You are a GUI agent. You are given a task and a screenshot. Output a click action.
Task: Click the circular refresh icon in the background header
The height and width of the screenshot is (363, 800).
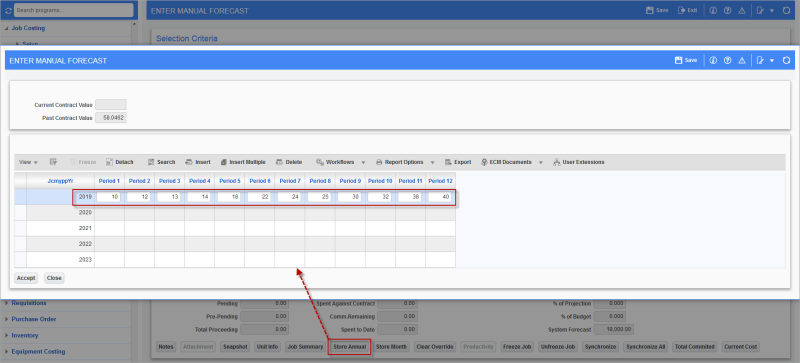[786, 10]
